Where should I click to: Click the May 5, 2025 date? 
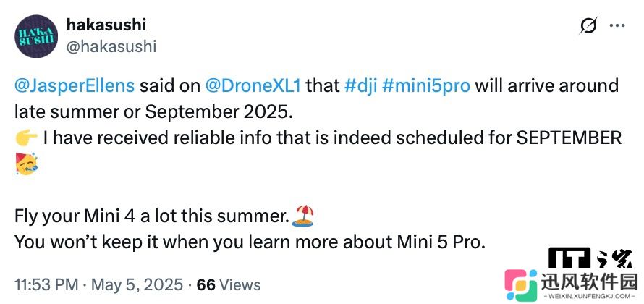pyautogui.click(x=137, y=284)
